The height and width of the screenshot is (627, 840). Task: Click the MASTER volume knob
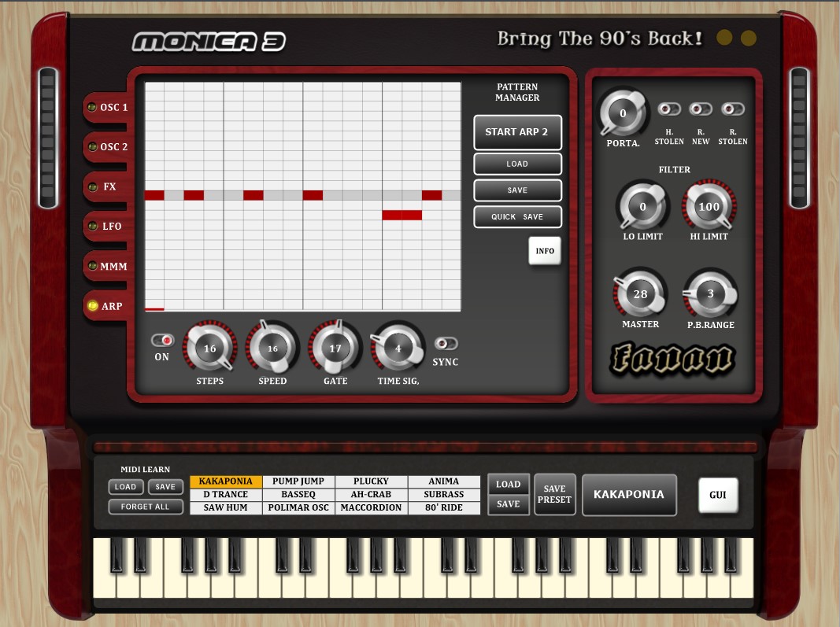640,295
